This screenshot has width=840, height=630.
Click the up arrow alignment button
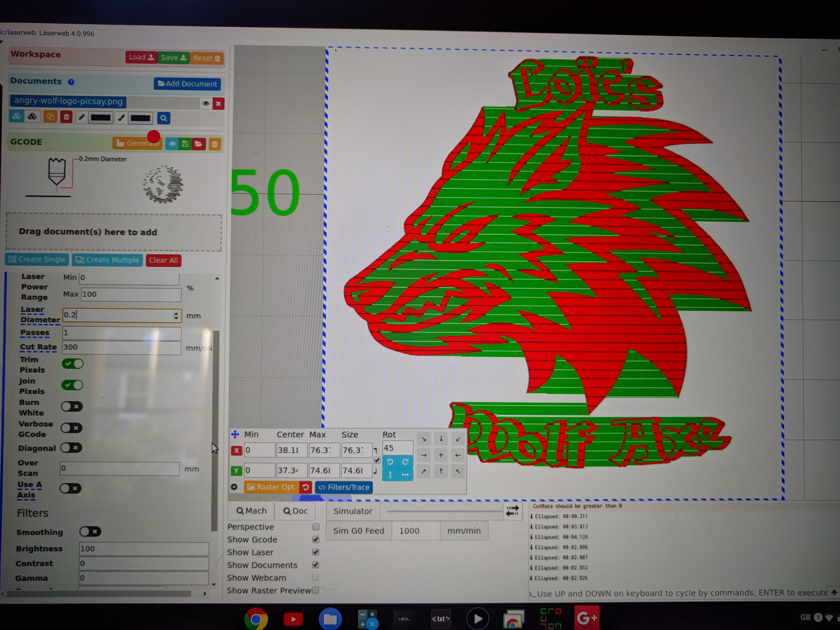[441, 471]
